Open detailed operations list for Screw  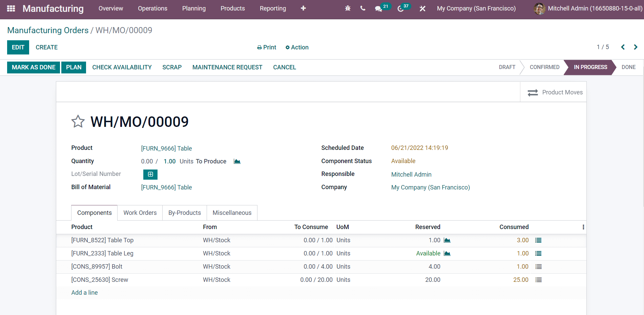tap(538, 280)
